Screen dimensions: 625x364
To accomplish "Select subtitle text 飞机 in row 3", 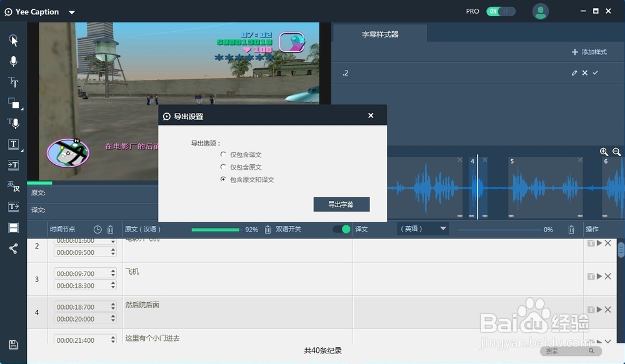I will [x=132, y=272].
